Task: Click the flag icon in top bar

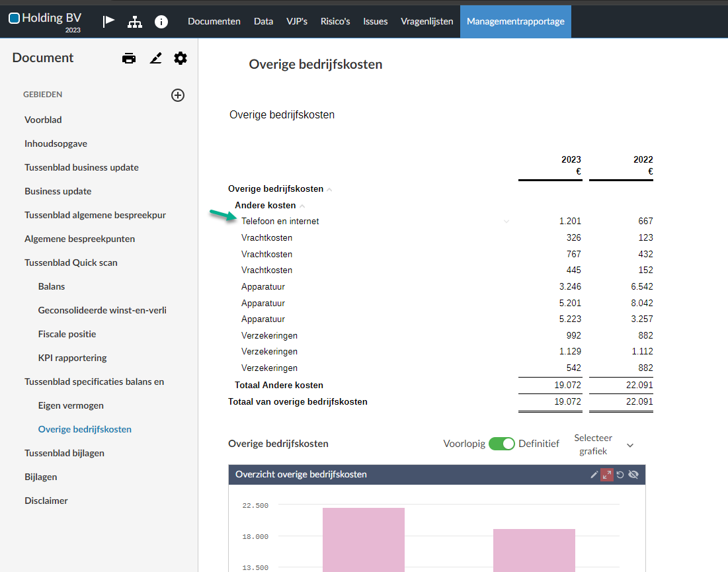Action: pos(108,21)
